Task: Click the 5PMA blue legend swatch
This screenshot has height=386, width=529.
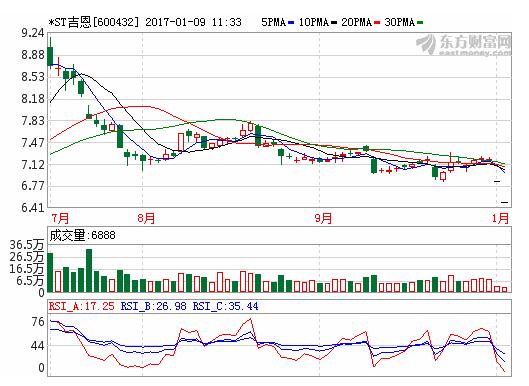Action: (291, 23)
